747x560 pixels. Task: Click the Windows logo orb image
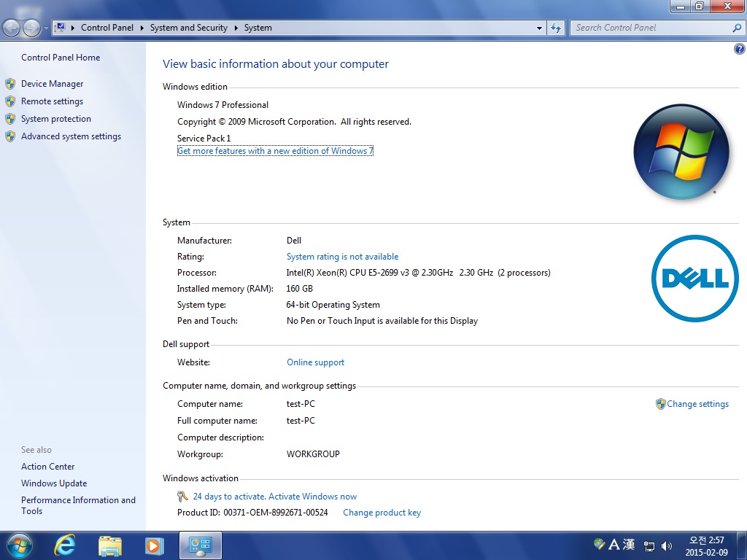point(681,152)
